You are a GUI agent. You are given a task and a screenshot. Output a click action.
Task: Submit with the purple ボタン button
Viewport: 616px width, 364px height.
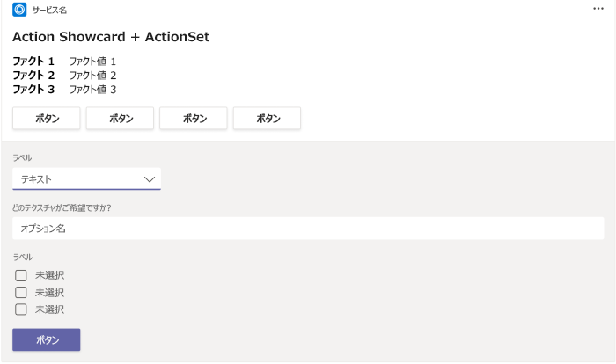pyautogui.click(x=47, y=339)
